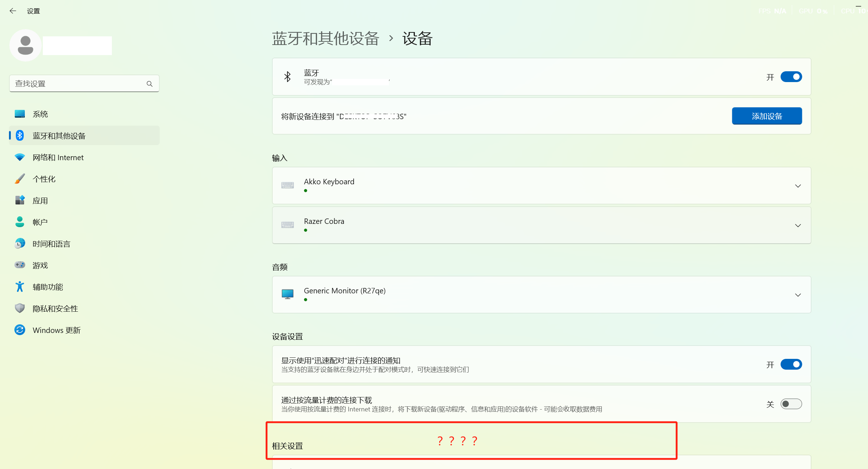
Task: Expand Generic Monitor (R27qe) details
Action: pos(797,295)
